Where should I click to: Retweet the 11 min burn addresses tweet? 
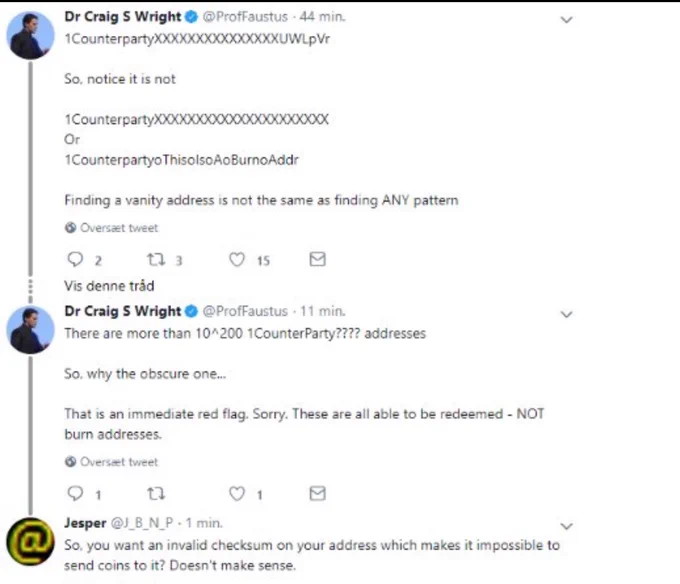coord(156,493)
